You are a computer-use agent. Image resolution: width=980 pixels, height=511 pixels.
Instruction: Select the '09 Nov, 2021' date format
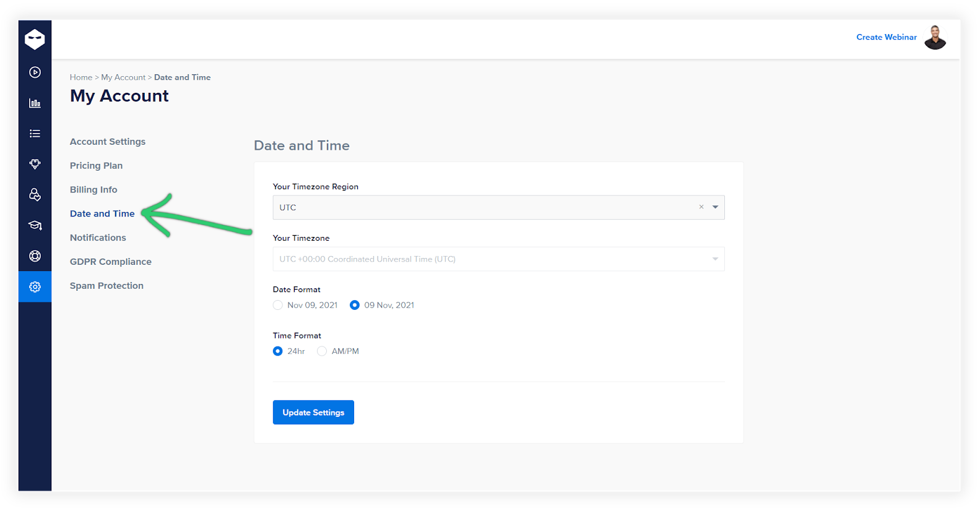[x=355, y=305]
